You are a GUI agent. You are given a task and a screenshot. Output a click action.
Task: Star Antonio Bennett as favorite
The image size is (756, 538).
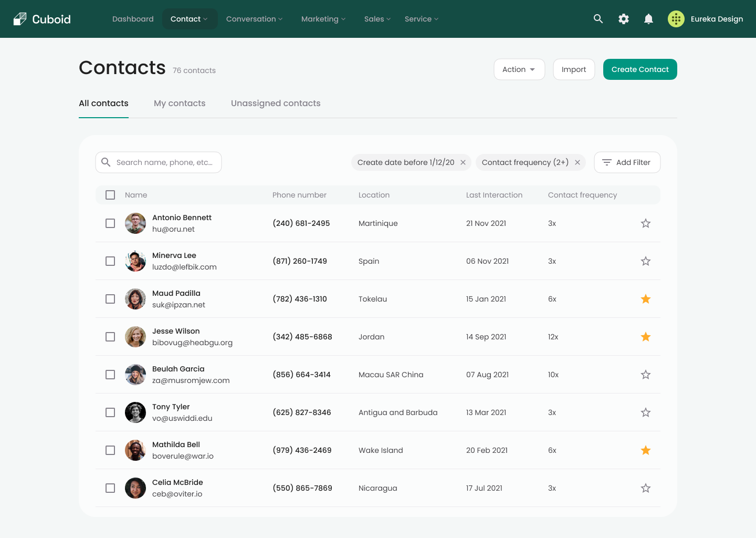tap(645, 223)
